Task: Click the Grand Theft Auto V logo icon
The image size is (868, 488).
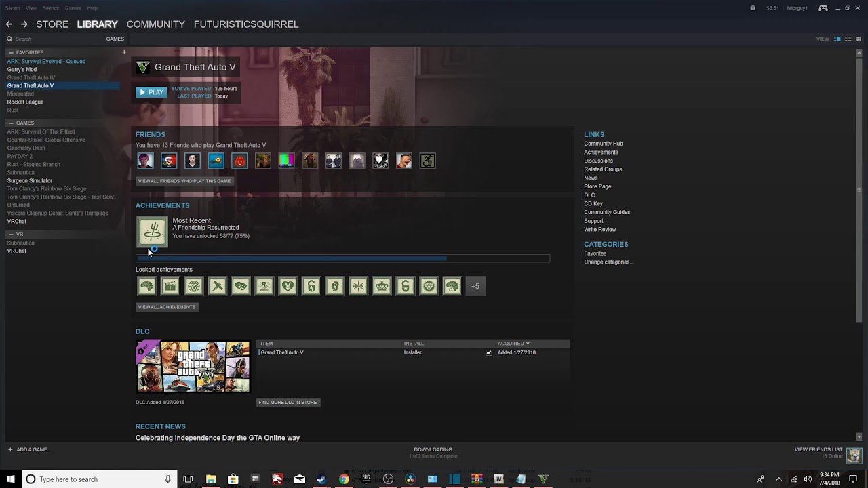Action: coord(142,67)
